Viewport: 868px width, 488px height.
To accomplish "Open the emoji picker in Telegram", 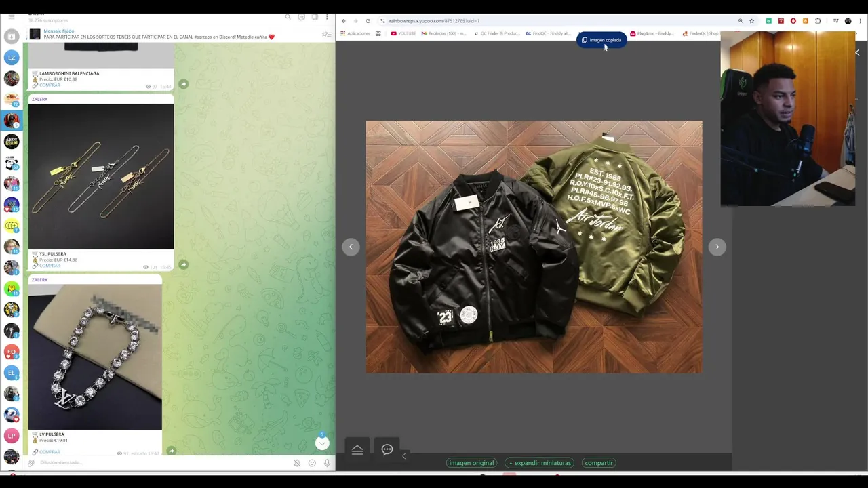I will (x=312, y=463).
